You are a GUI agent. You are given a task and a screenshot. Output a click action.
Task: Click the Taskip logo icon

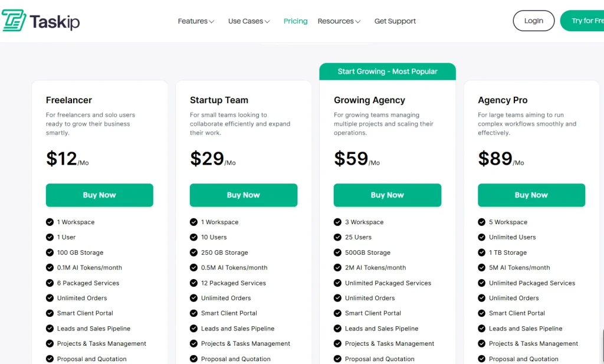point(14,21)
